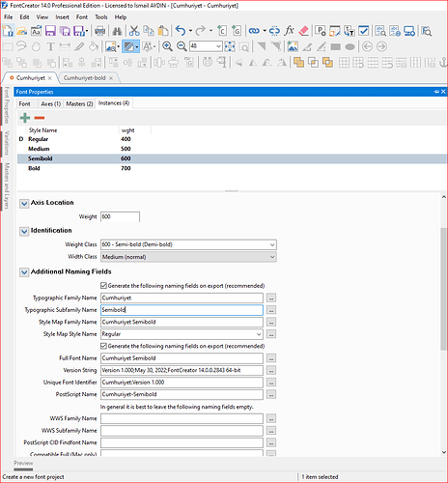Uncheck first Generate naming fields checkbox
This screenshot has width=448, height=483.
(x=103, y=286)
